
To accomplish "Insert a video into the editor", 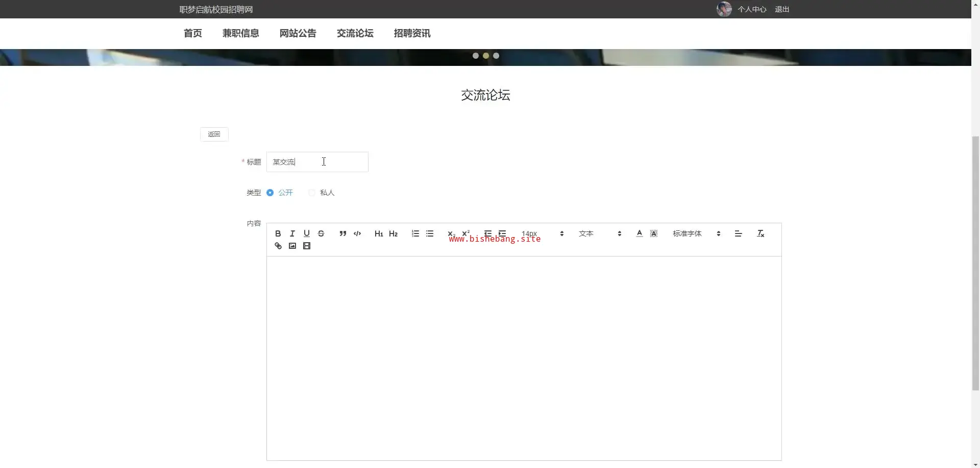I will tap(306, 246).
